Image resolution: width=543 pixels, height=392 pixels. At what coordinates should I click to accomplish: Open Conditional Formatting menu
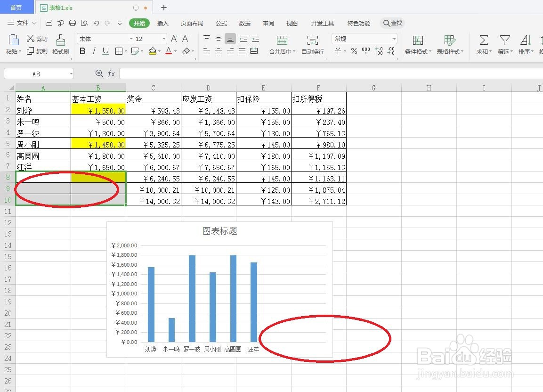[x=418, y=44]
